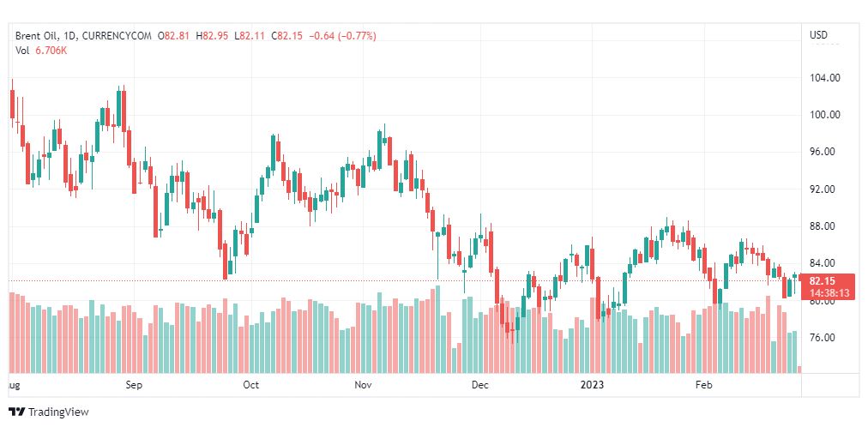This screenshot has height=427, width=868.
Task: Click the 92.00 price scale label
Action: tap(823, 189)
